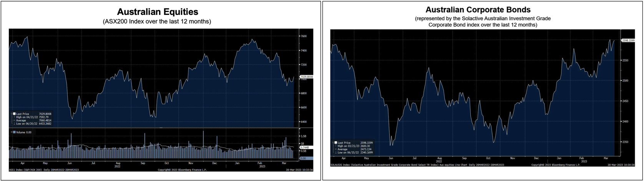Click the High on 03/21/23 marker icon

335,146
